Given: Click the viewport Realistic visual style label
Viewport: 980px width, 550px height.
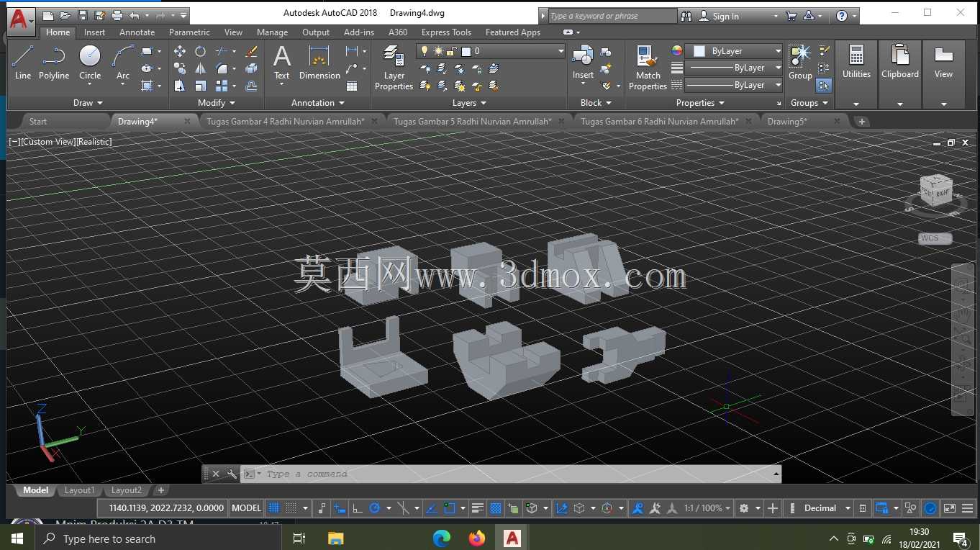Looking at the screenshot, I should [x=94, y=142].
